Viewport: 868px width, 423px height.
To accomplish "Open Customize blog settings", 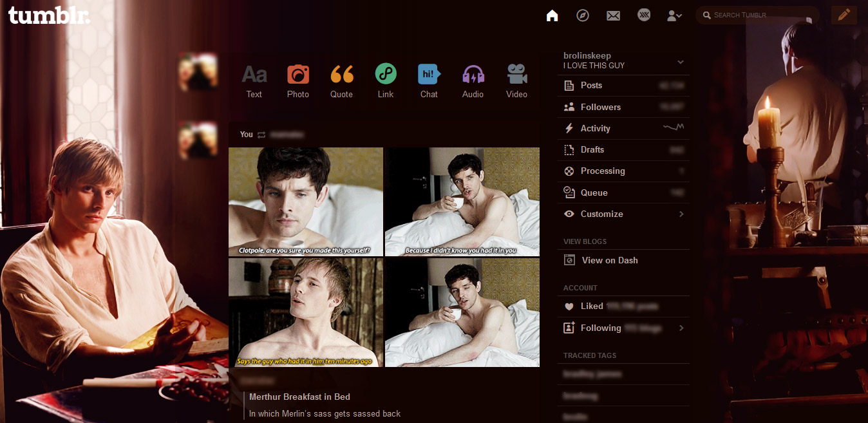I will pos(623,214).
